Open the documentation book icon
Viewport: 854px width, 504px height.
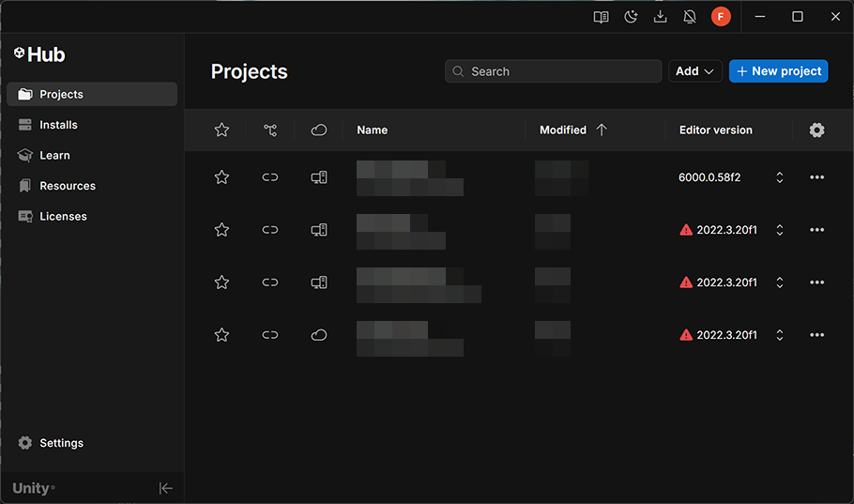[x=602, y=17]
